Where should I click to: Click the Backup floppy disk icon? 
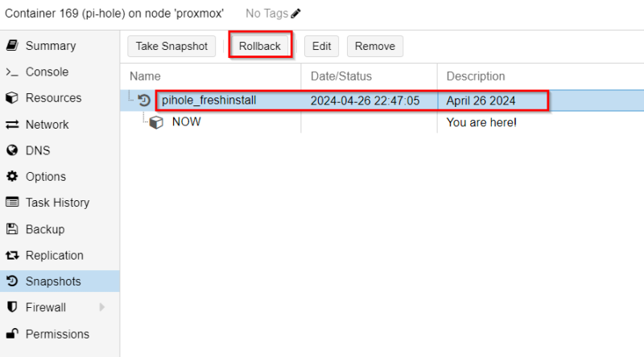[12, 229]
